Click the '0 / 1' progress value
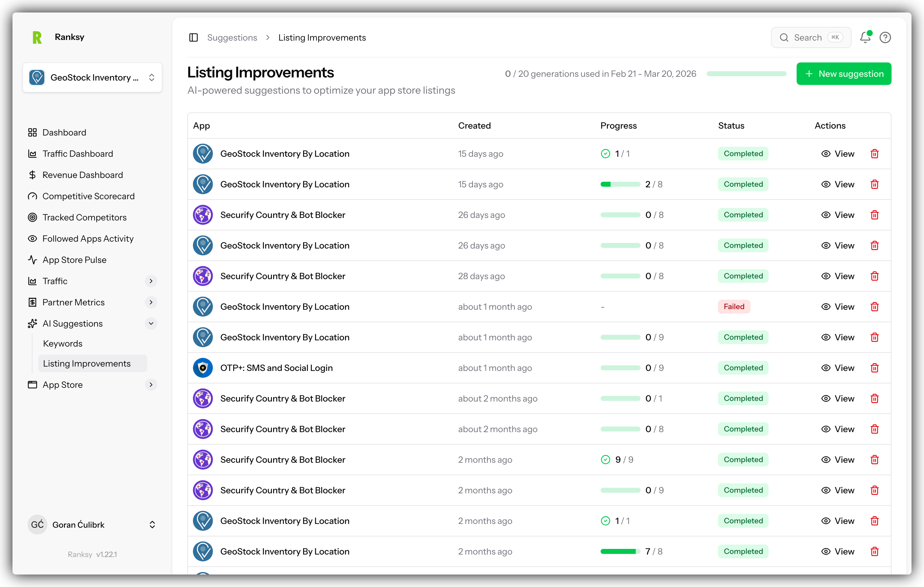Screen dimensions: 924x587 pos(654,398)
